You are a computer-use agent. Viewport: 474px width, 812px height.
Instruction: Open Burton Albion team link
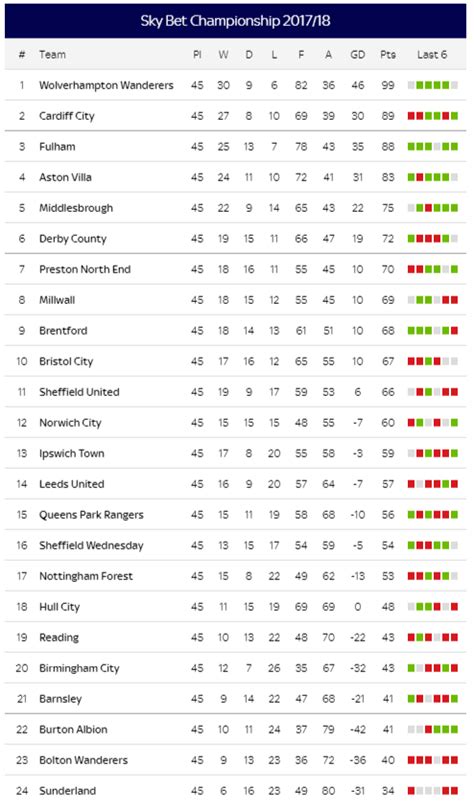point(74,729)
